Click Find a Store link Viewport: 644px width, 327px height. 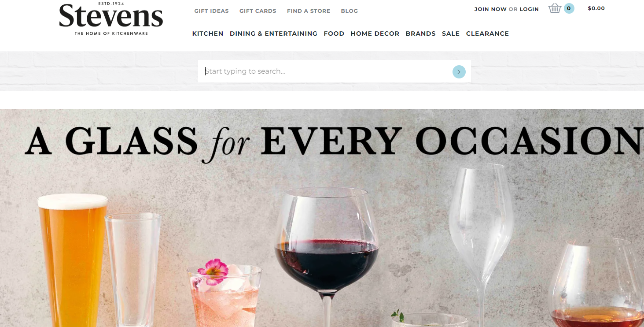click(x=309, y=11)
